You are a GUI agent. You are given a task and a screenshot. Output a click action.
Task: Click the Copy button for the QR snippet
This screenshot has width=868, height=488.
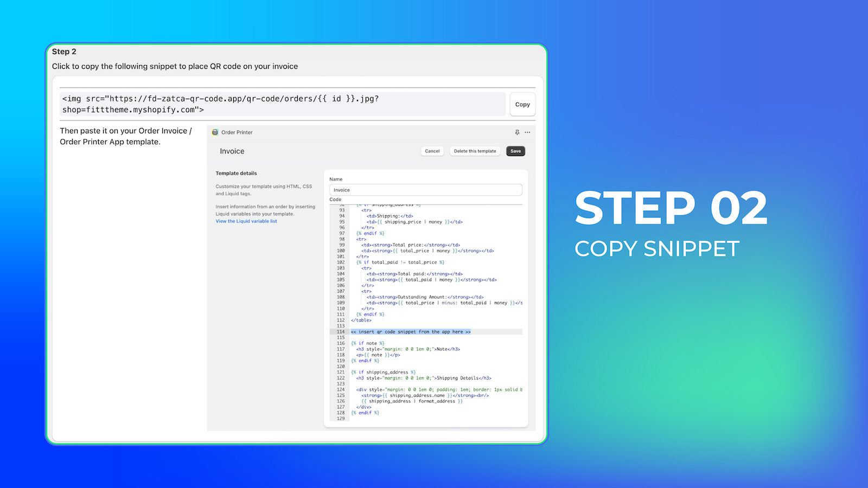tap(522, 104)
